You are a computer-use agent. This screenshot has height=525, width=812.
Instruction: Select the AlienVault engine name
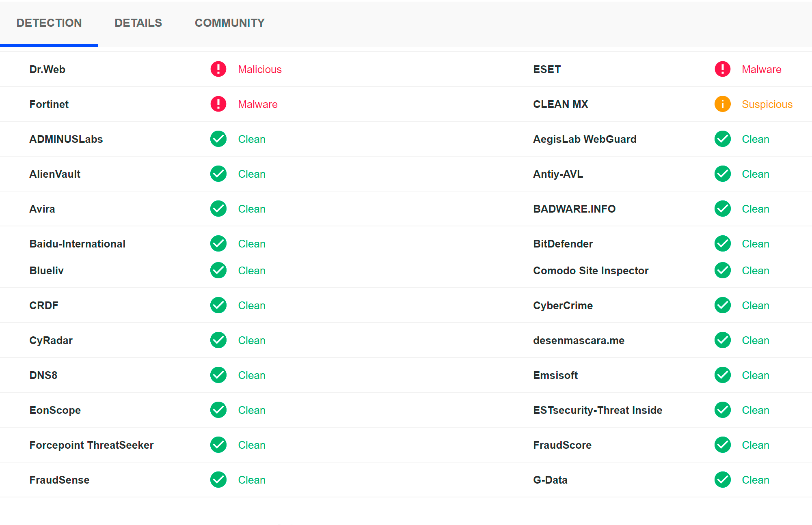(x=55, y=174)
